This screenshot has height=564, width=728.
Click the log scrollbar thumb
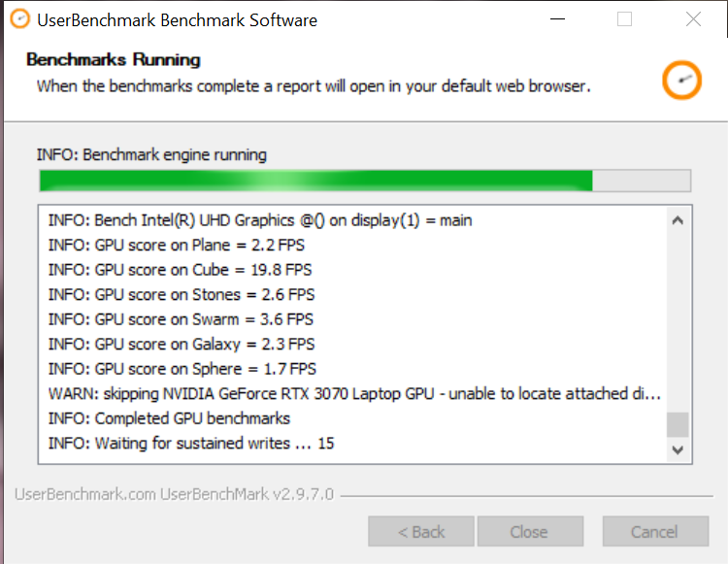[x=678, y=425]
